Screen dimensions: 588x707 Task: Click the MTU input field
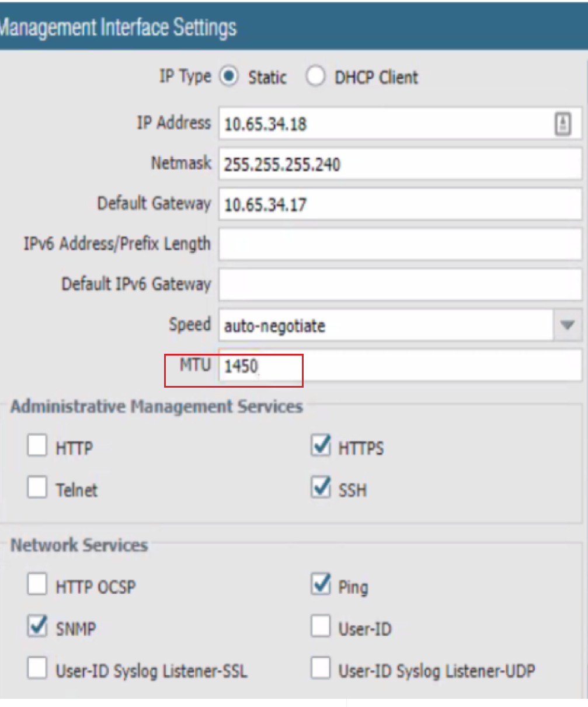[x=400, y=367]
